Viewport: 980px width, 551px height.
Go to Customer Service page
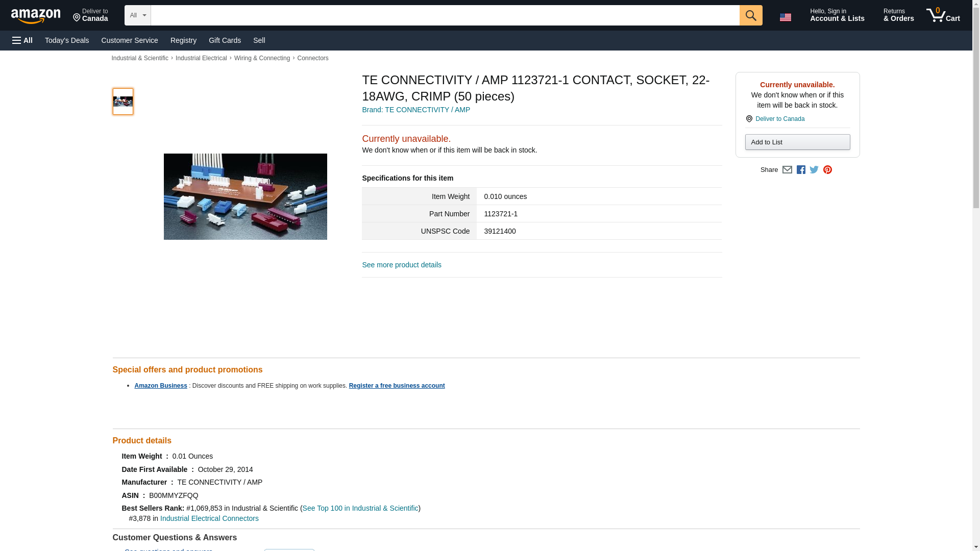pyautogui.click(x=130, y=40)
